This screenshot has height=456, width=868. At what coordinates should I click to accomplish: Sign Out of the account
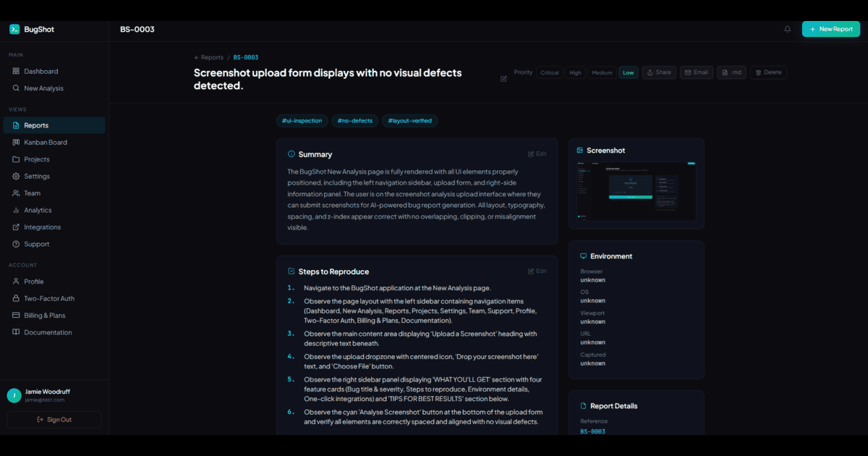coord(54,420)
